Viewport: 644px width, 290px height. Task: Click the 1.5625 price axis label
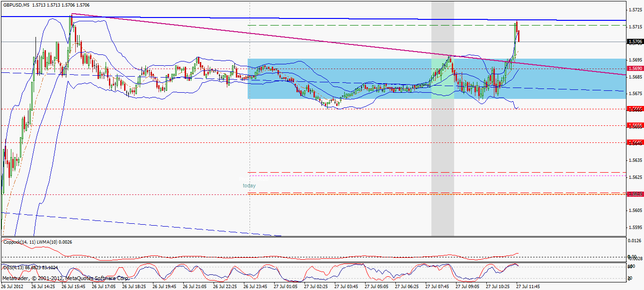coord(635,176)
